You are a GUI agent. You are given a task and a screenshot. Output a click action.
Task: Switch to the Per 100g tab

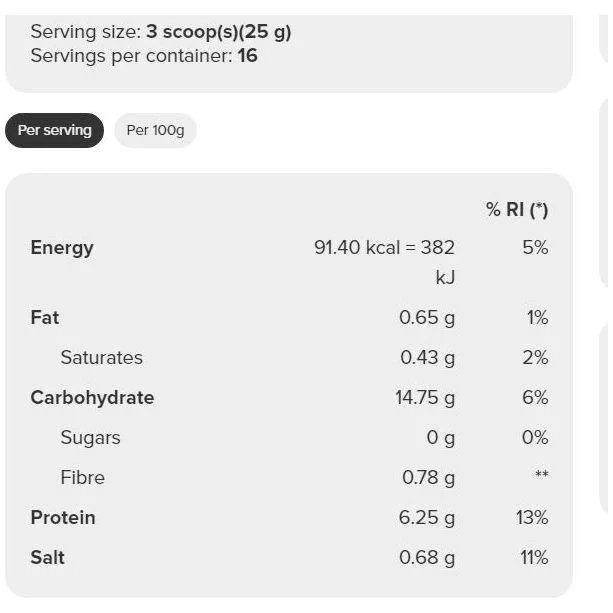[x=155, y=131]
